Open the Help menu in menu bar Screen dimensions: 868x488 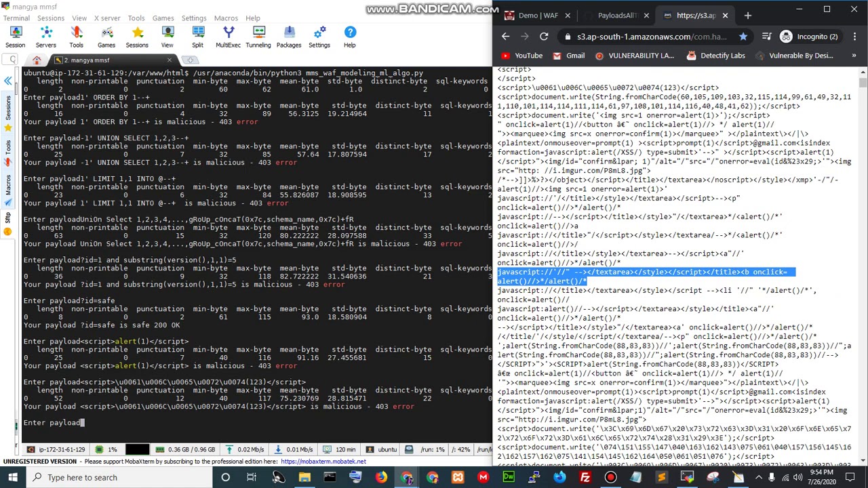tap(253, 18)
